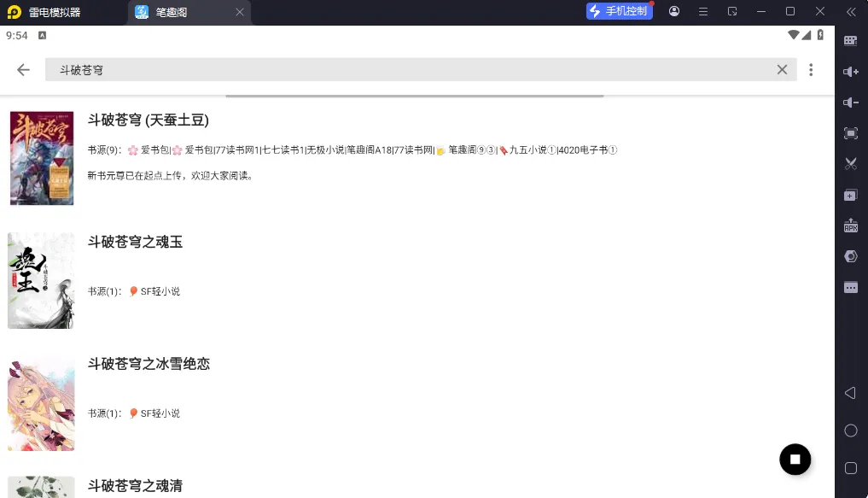Click the hexagon sync icon in emulator sidebar

point(851,256)
